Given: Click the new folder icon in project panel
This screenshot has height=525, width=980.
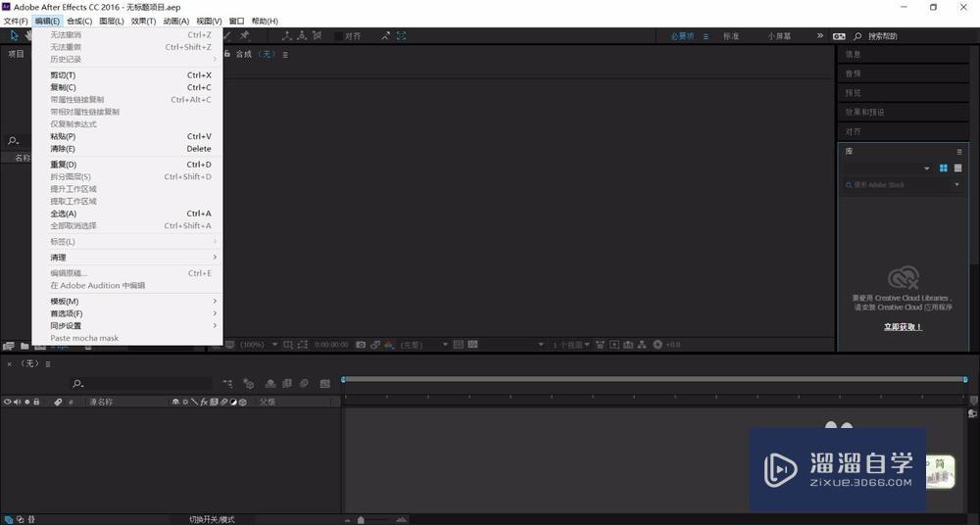Looking at the screenshot, I should pos(24,346).
